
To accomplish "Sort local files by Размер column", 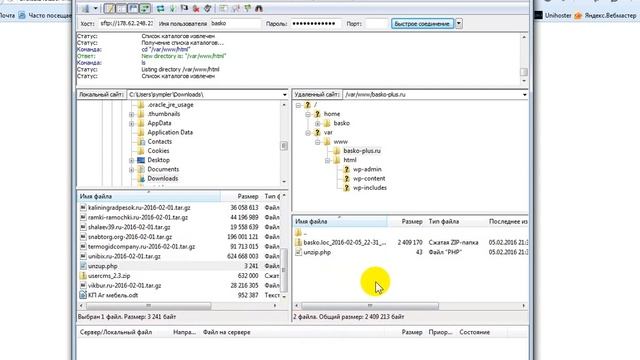I will (242, 197).
